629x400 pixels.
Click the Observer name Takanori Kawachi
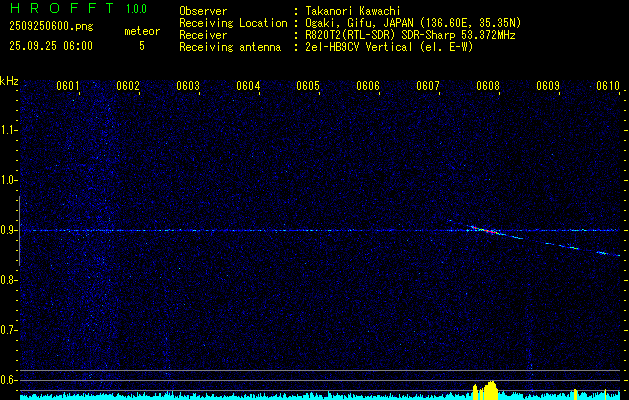point(353,11)
